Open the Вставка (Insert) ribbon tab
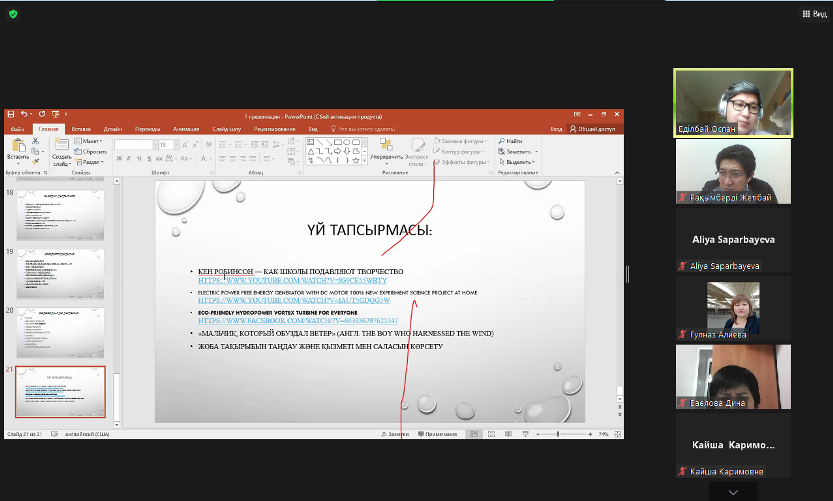This screenshot has width=833, height=501. tap(81, 129)
